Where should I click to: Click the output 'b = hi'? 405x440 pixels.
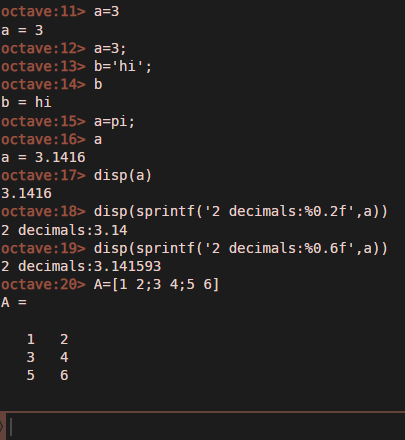26,102
